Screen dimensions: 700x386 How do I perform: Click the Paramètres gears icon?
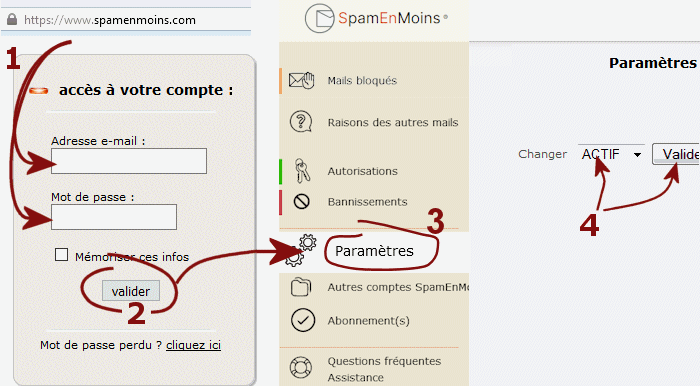click(x=301, y=250)
